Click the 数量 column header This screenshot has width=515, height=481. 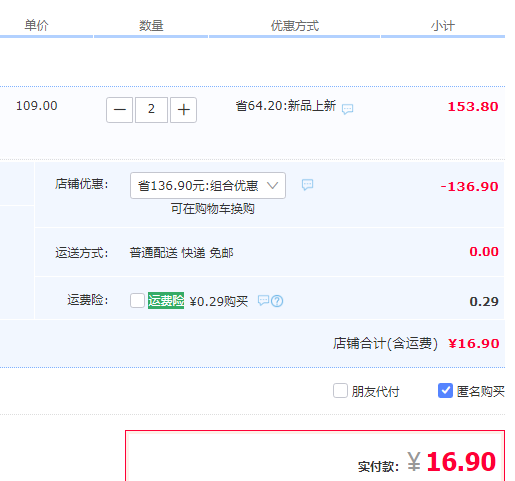click(151, 25)
